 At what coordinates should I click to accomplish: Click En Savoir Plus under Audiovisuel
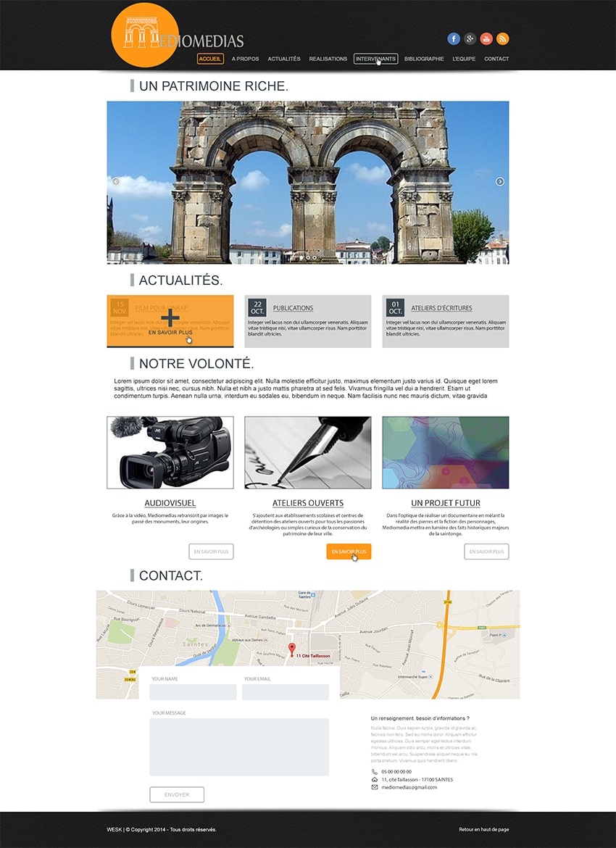211,552
